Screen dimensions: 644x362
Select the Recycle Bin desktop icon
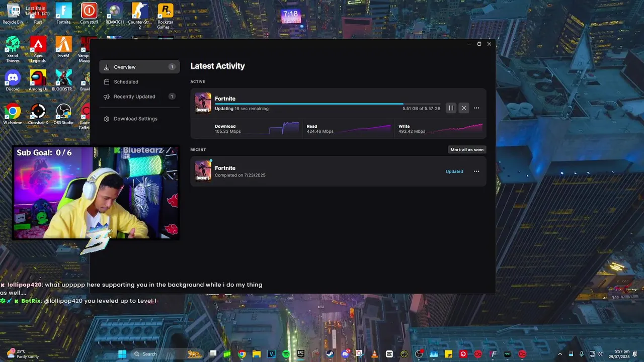pos(13,14)
